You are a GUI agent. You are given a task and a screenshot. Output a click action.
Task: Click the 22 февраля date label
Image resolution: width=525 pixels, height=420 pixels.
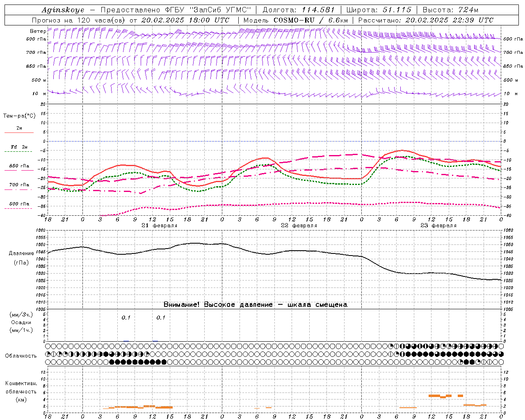click(299, 226)
